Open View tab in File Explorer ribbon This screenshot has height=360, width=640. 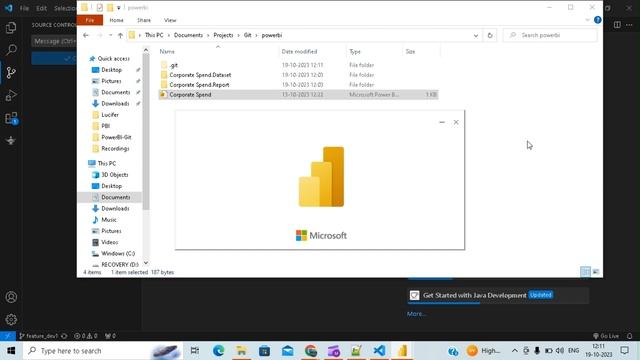tap(170, 20)
